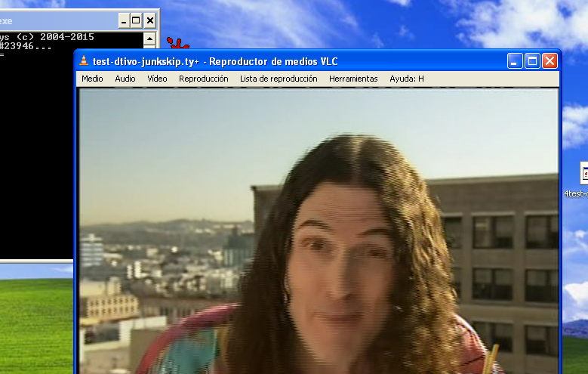The height and width of the screenshot is (374, 588).
Task: Expand the Reproducción menu
Action: coord(203,79)
